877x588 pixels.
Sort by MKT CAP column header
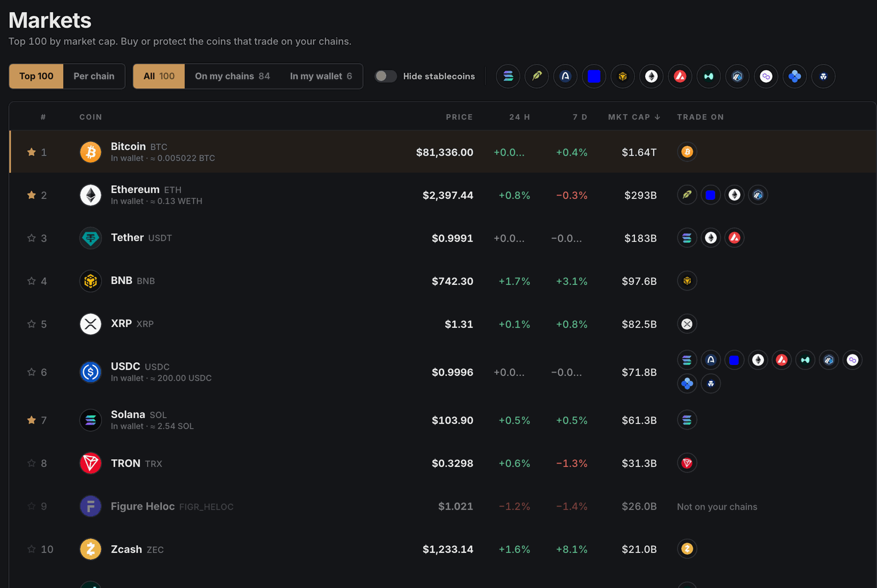click(634, 117)
